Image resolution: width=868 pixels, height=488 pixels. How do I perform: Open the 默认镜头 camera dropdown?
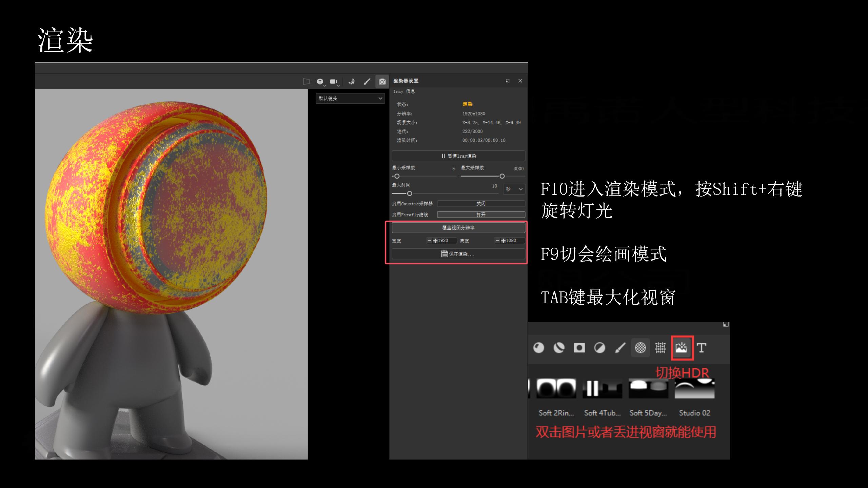(350, 98)
